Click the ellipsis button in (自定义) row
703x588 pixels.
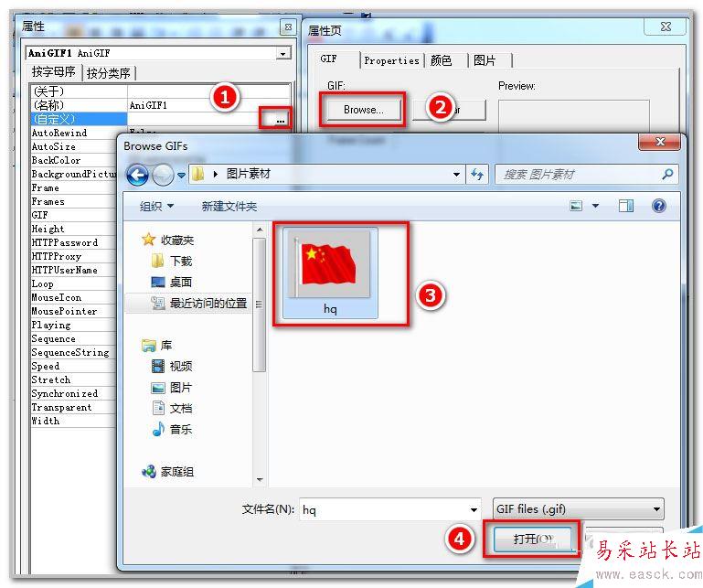281,119
